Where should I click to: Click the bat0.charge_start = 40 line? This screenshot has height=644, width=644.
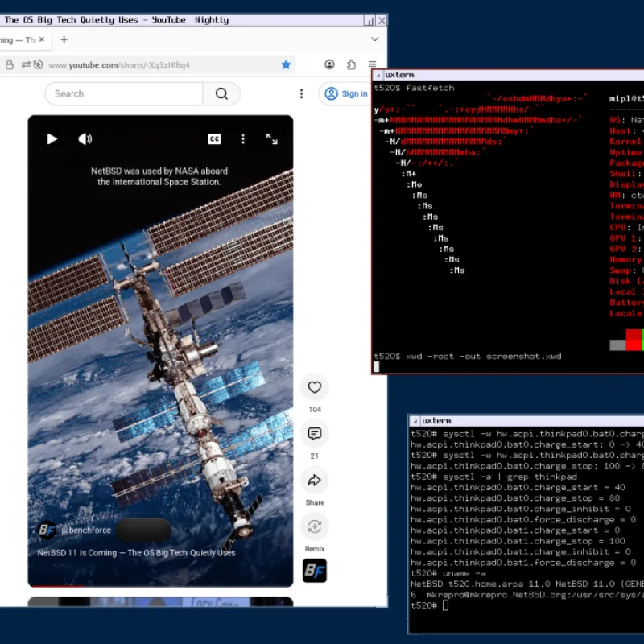pyautogui.click(x=518, y=488)
